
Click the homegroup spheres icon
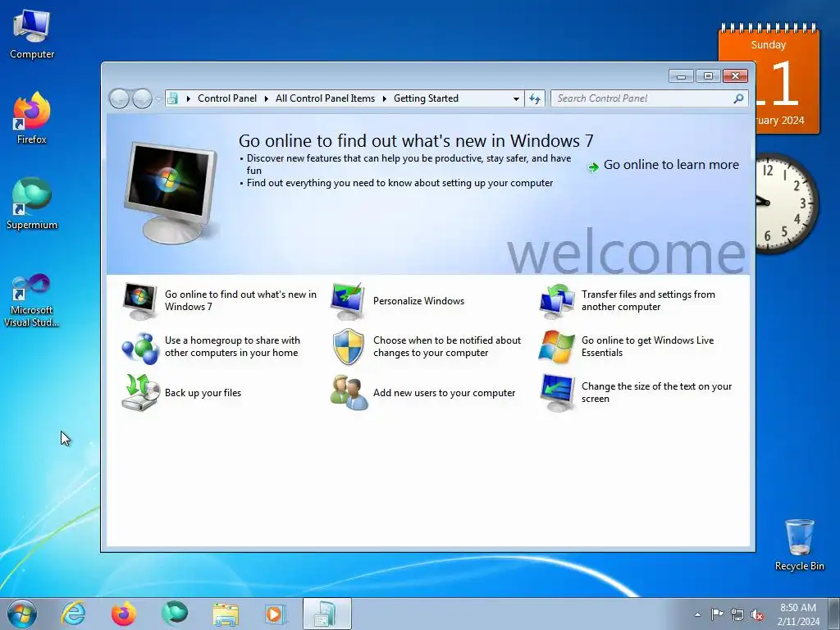pyautogui.click(x=139, y=347)
